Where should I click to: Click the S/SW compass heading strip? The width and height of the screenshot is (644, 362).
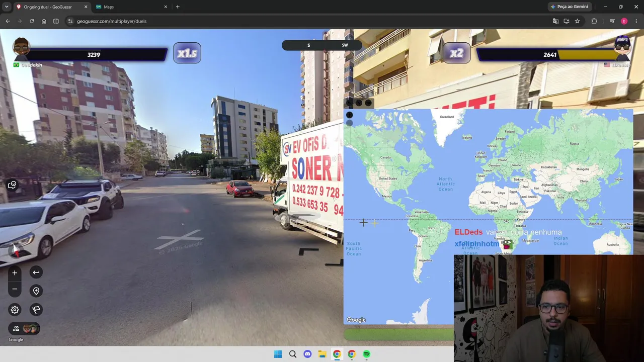(322, 45)
